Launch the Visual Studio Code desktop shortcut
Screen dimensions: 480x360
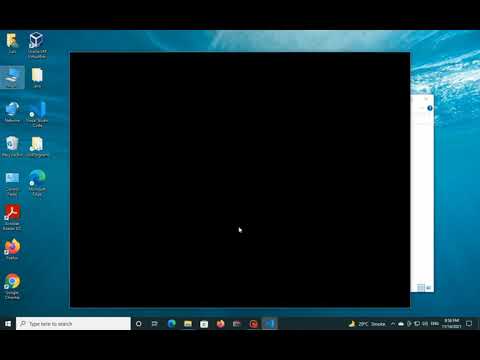[37, 114]
